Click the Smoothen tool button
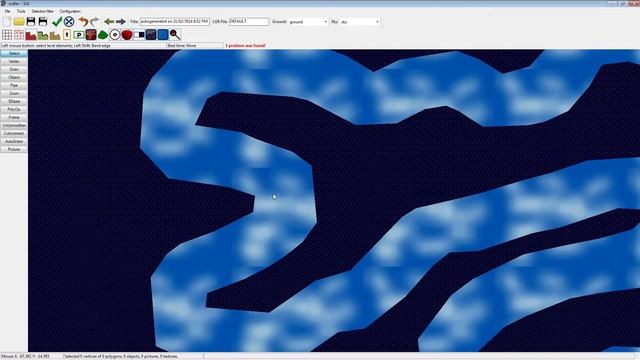This screenshot has width=640, height=360. [14, 125]
